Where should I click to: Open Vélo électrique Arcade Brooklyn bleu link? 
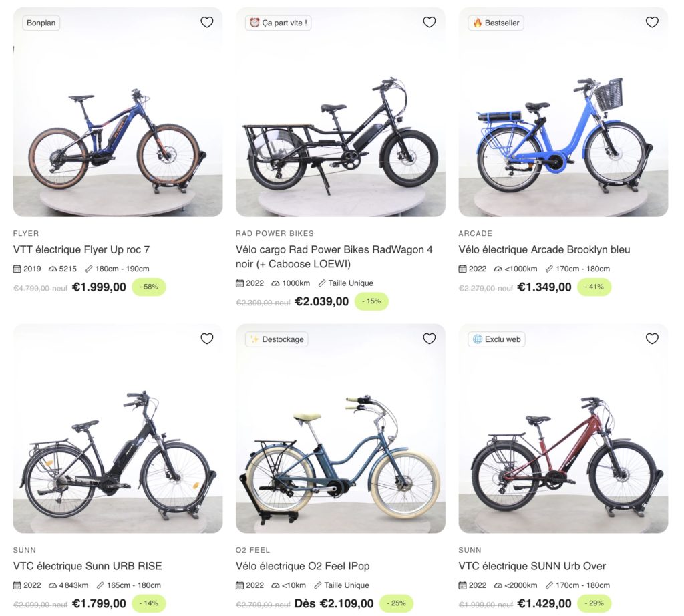click(544, 249)
